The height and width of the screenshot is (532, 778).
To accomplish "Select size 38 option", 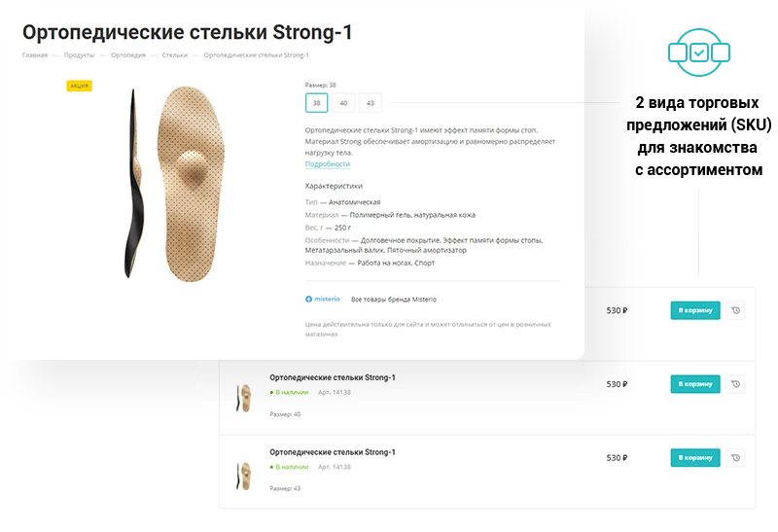I will pyautogui.click(x=317, y=103).
